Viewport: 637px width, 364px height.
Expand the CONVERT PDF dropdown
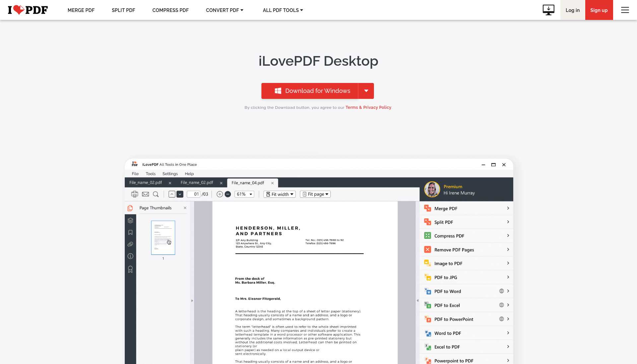click(225, 10)
